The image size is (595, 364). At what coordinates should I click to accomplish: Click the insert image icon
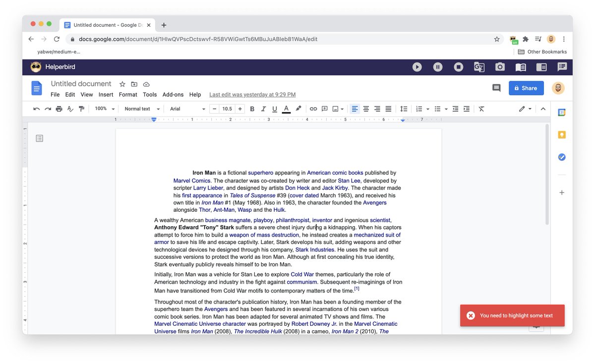pyautogui.click(x=336, y=109)
